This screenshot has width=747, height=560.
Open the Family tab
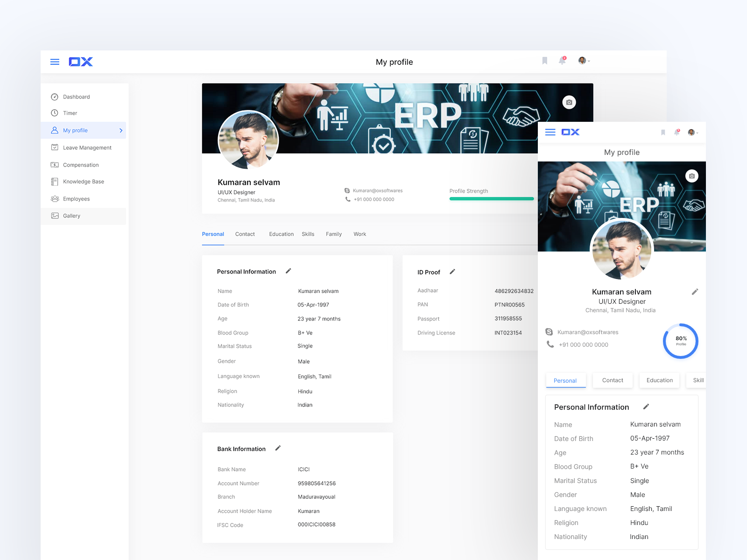tap(334, 234)
